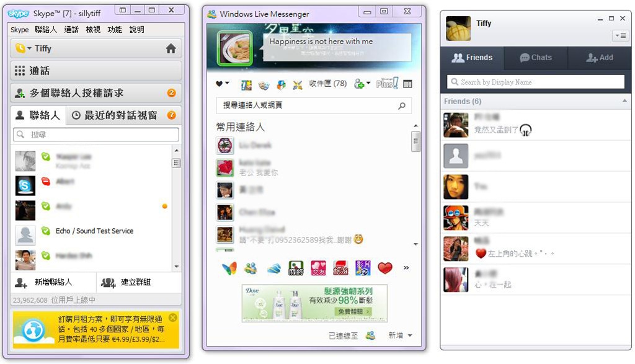This screenshot has height=364, width=635.
Task: Focus LINE's Search by Display Name field
Action: coord(536,82)
